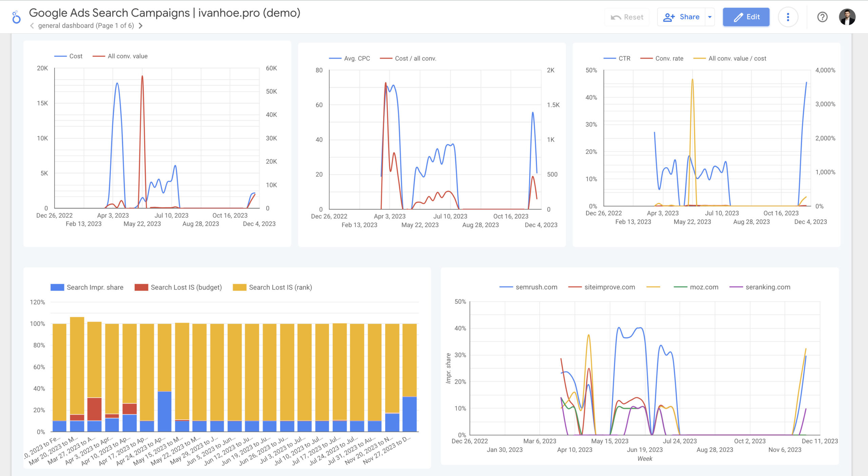This screenshot has height=476, width=868.
Task: Open the help question mark icon
Action: pyautogui.click(x=822, y=17)
